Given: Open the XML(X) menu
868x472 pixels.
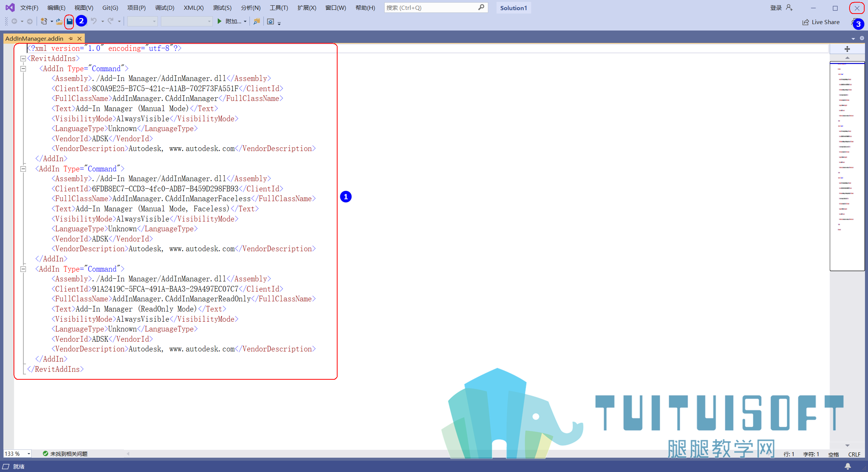Looking at the screenshot, I should point(194,8).
